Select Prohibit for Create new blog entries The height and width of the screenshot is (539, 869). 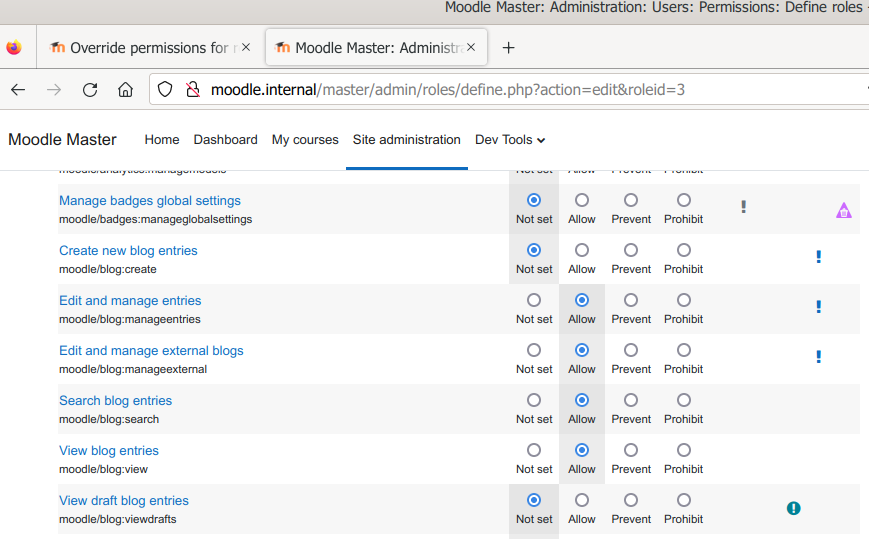pyautogui.click(x=684, y=250)
